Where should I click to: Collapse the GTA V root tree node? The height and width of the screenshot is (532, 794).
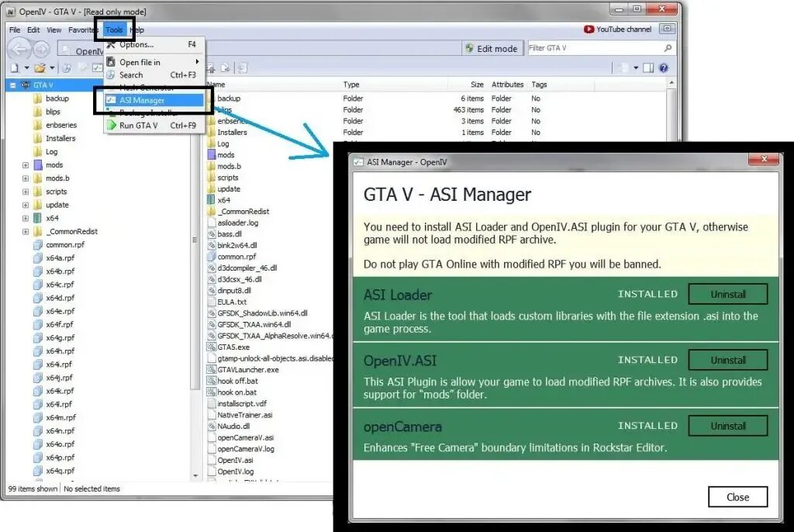[12, 85]
